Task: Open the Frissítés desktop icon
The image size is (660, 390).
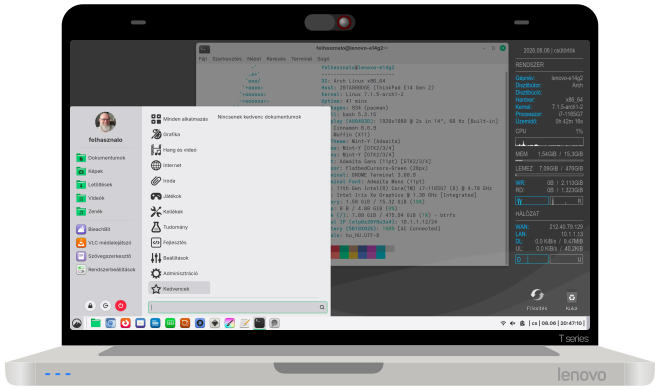Action: [537, 299]
